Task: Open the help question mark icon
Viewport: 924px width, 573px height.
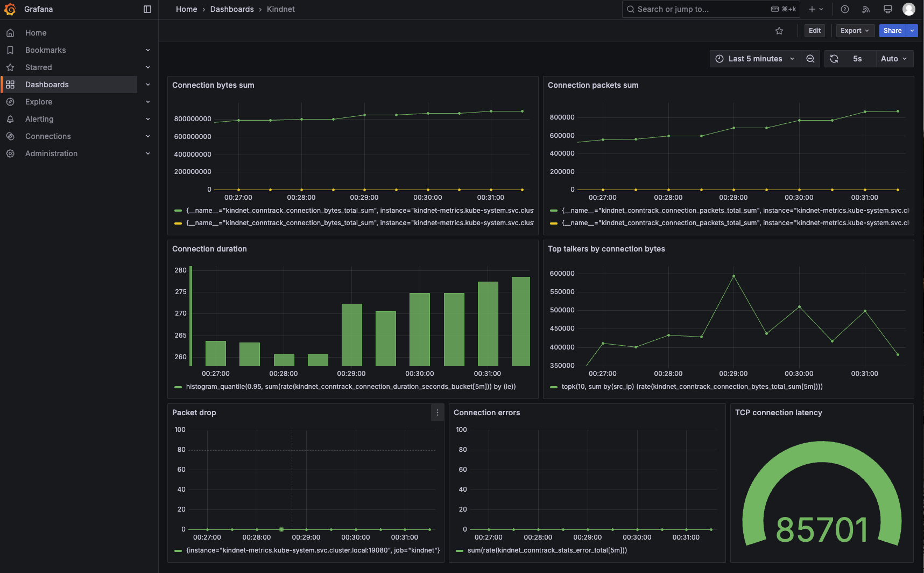Action: 845,9
